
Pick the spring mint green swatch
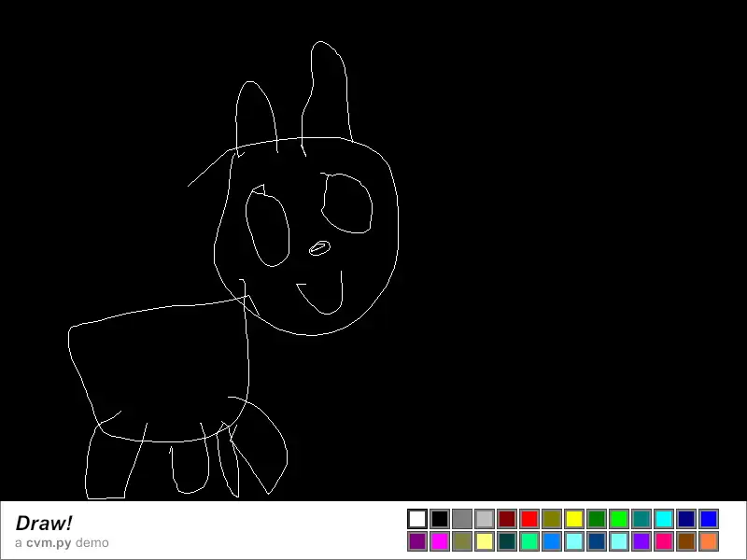[x=529, y=541]
